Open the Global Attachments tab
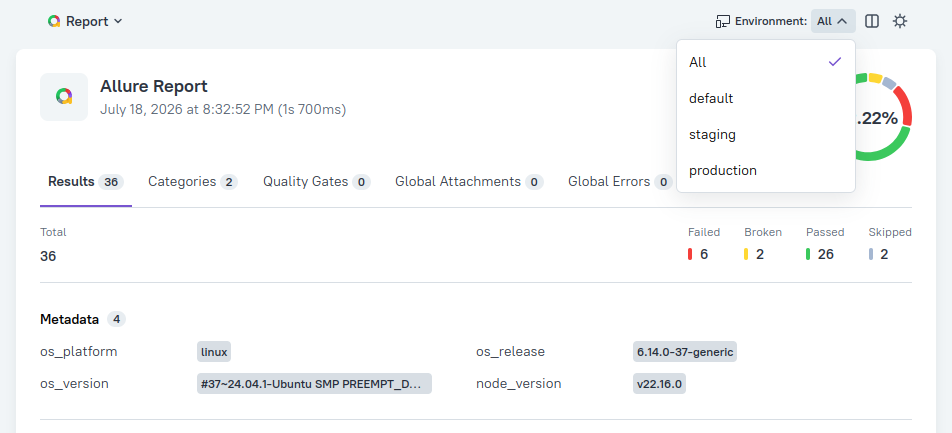952x433 pixels. pos(469,182)
